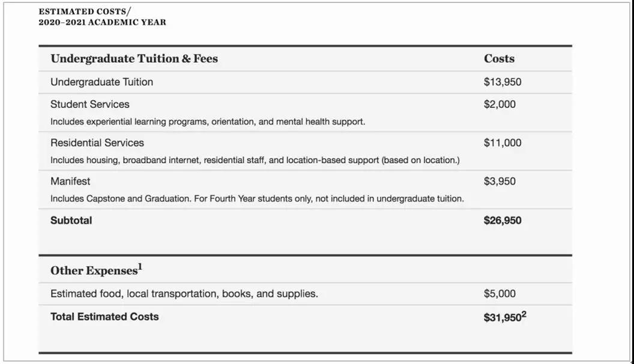The image size is (634, 364).
Task: Click the $5,000 other expenses amount
Action: coord(500,294)
